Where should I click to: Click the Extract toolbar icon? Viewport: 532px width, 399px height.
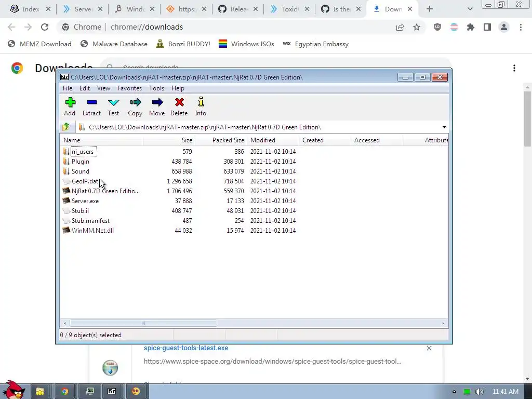91,102
